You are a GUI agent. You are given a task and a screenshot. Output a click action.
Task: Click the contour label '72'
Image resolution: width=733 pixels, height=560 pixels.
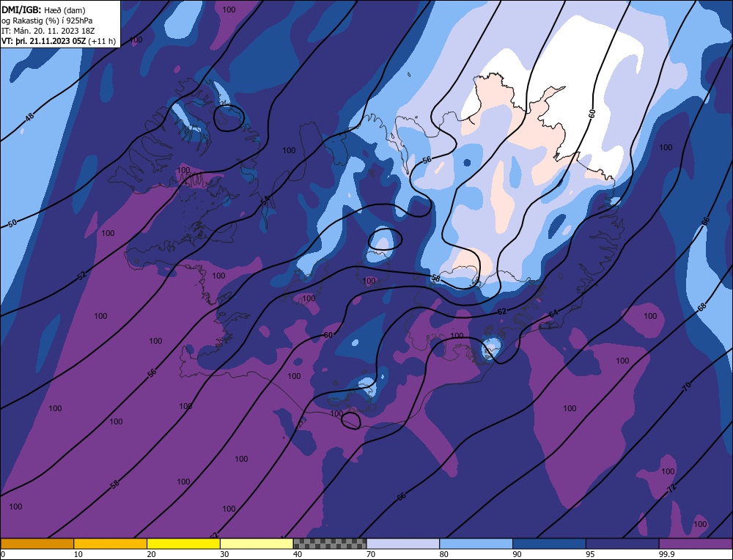(x=671, y=489)
